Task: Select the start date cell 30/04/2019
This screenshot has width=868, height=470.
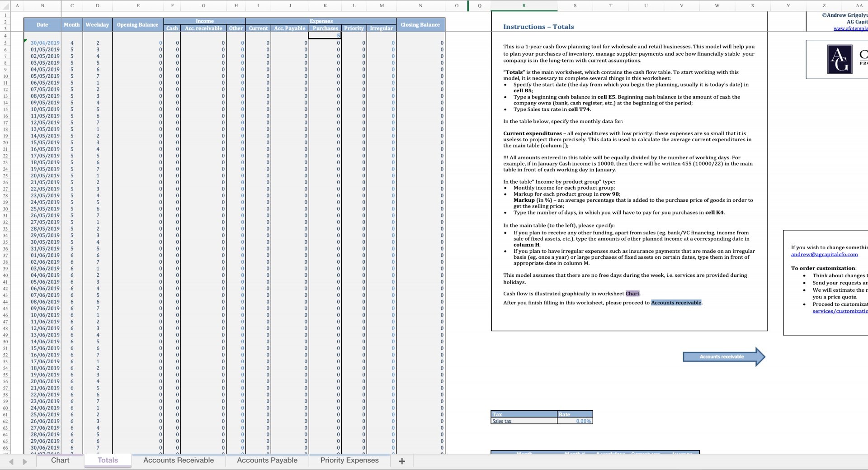Action: (42, 43)
